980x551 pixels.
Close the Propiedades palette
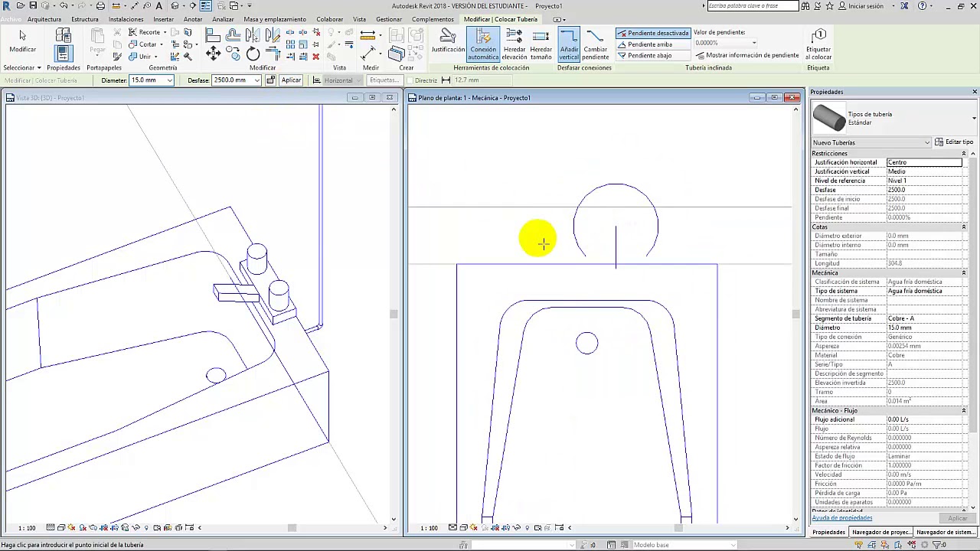coord(975,92)
